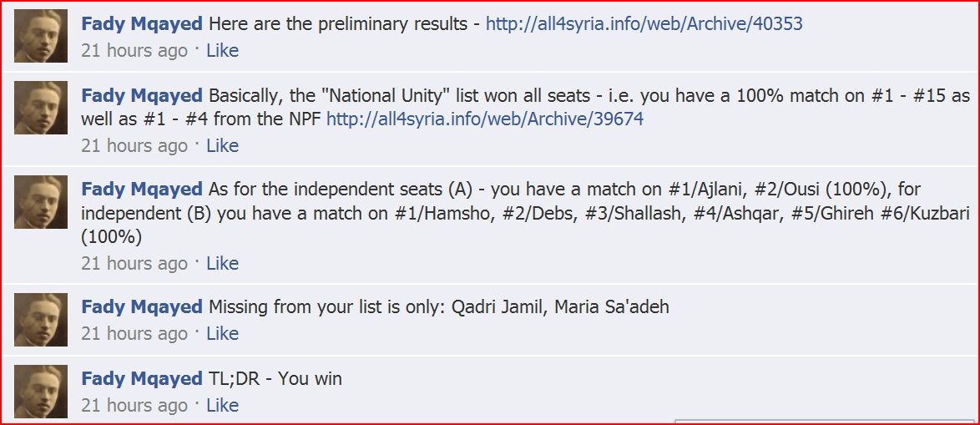Screen dimensions: 980x425
Task: Click author name on independent seats comment
Action: (x=142, y=190)
